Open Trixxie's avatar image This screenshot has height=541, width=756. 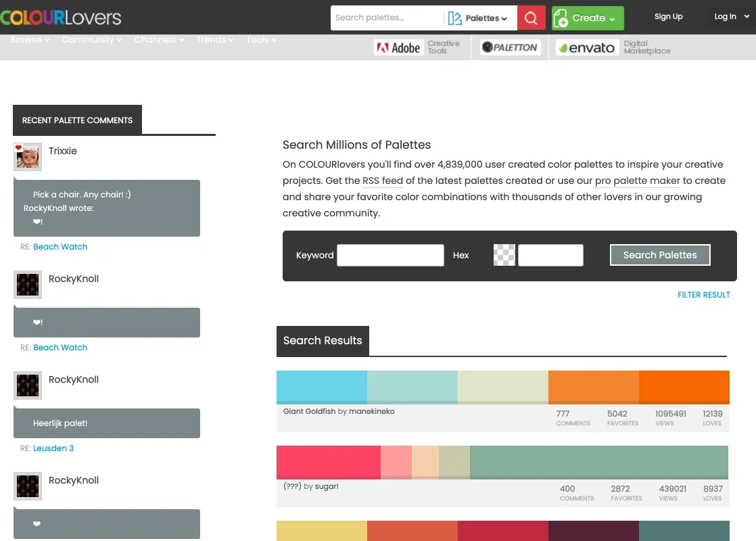[x=28, y=157]
